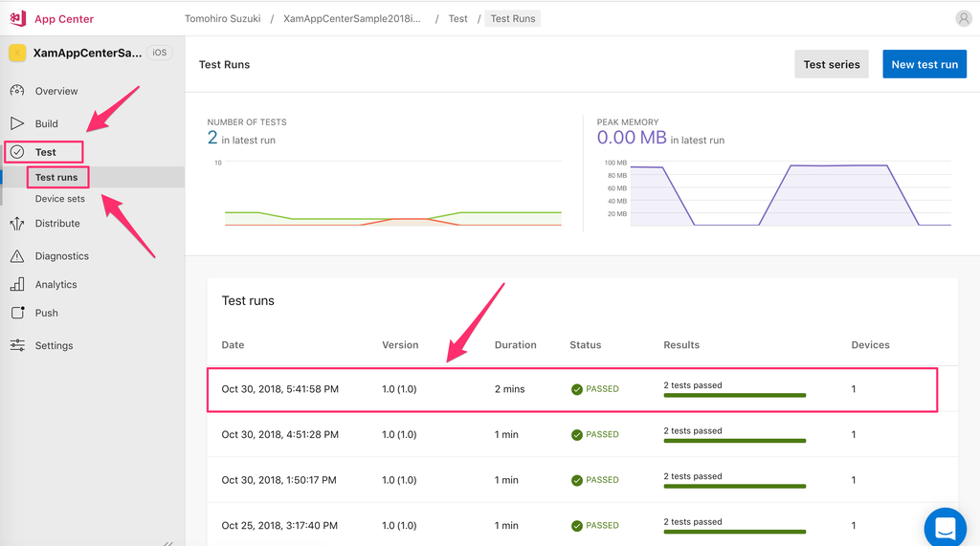Open the Push notifications icon
The width and height of the screenshot is (980, 546).
click(17, 313)
